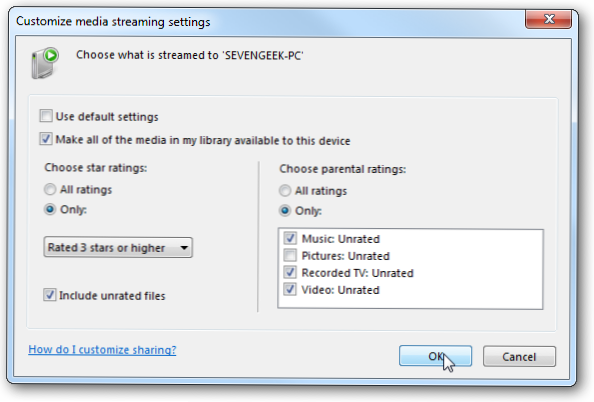Screen dimensions: 594x402
Task: Select All ratings under parental ratings
Action: (x=285, y=190)
